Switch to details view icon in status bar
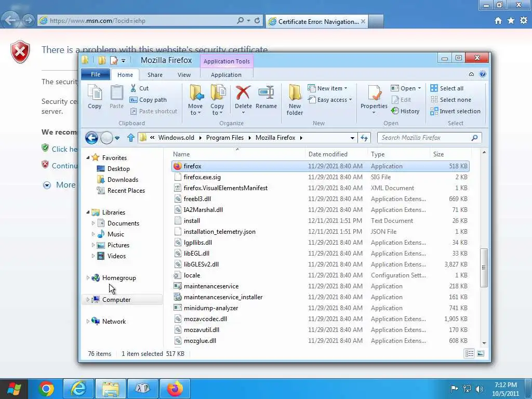 point(469,353)
